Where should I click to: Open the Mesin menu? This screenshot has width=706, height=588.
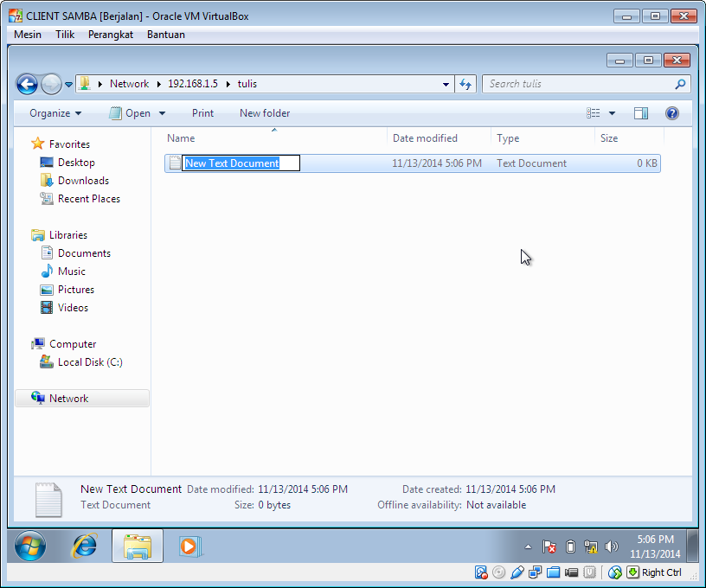tap(27, 35)
